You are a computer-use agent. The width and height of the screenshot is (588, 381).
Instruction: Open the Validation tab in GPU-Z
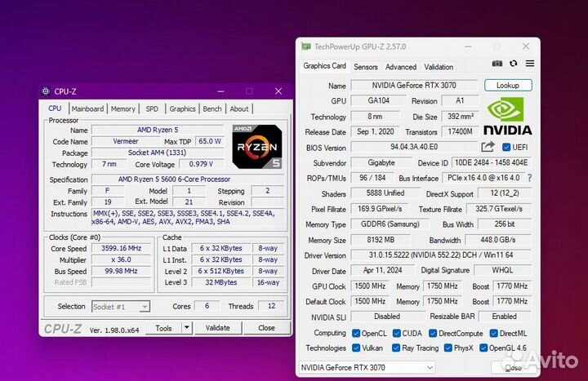pos(439,67)
